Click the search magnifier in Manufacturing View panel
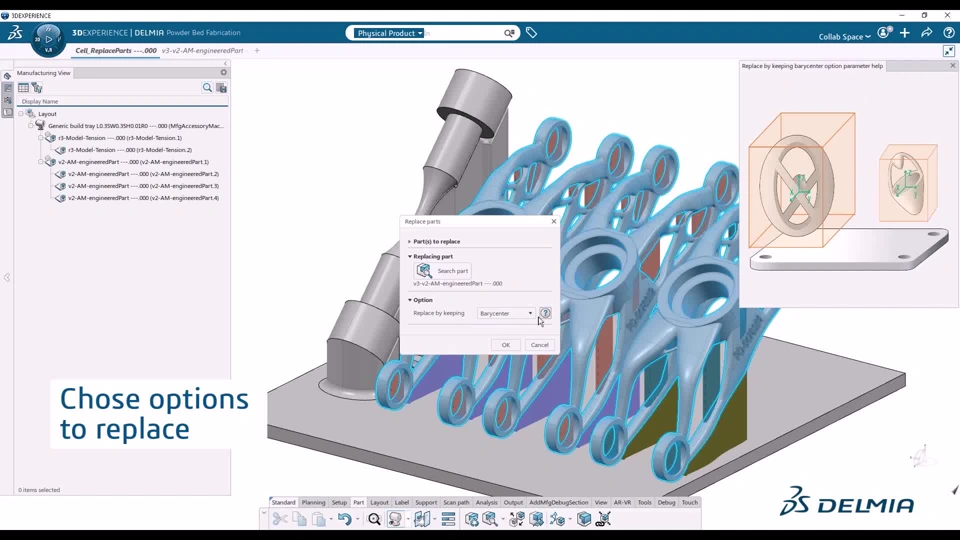The height and width of the screenshot is (540, 960). [208, 88]
